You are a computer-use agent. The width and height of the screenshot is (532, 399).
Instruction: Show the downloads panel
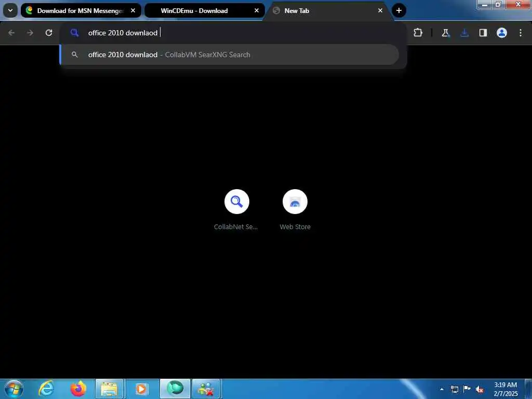point(464,33)
